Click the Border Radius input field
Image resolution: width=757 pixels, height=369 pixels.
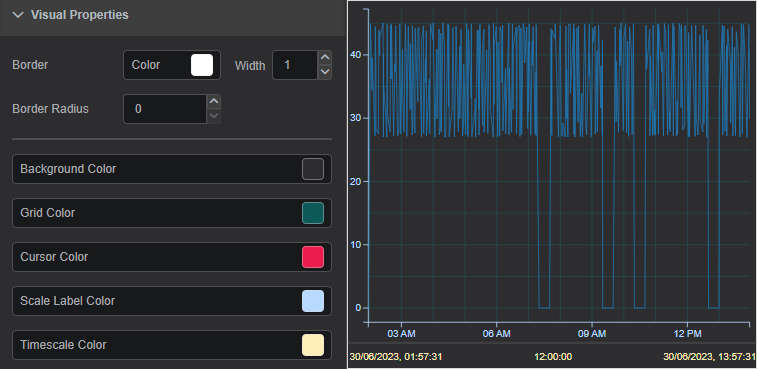pos(165,109)
